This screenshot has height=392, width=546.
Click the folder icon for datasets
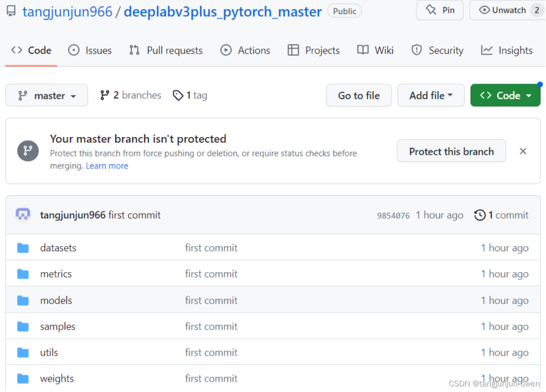[23, 248]
